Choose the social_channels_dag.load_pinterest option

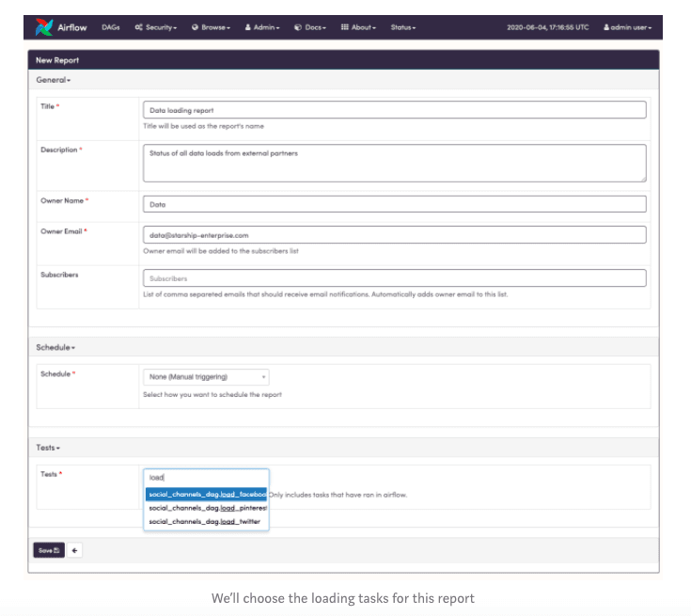tap(206, 508)
